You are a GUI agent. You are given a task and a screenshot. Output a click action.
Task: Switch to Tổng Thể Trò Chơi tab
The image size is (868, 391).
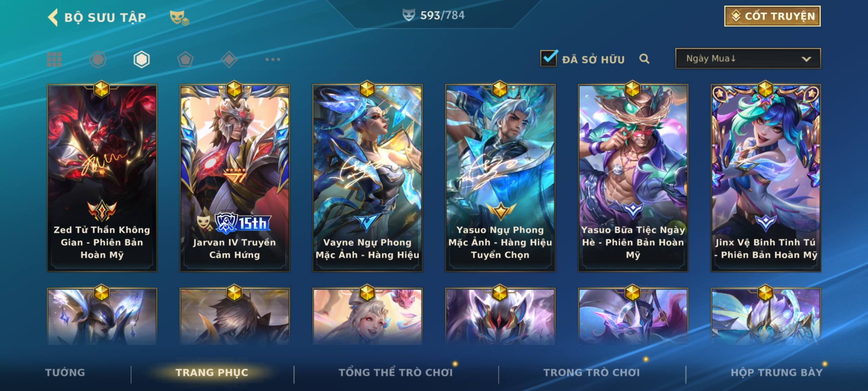point(396,373)
